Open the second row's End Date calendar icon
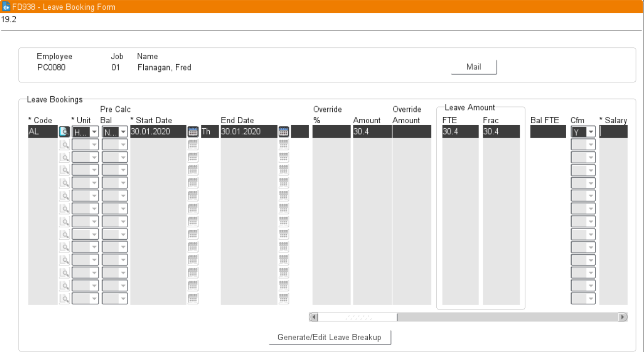Image resolution: width=644 pixels, height=352 pixels. 283,144
